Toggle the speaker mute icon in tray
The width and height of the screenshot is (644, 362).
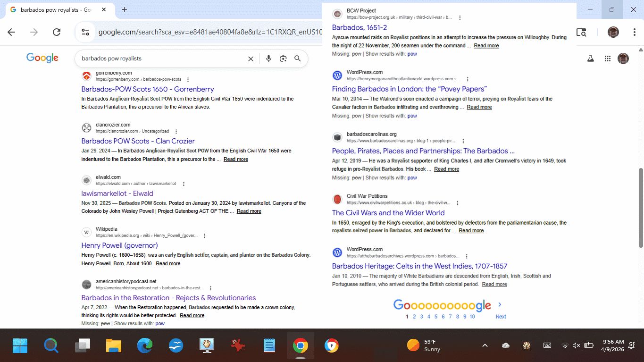(x=576, y=345)
